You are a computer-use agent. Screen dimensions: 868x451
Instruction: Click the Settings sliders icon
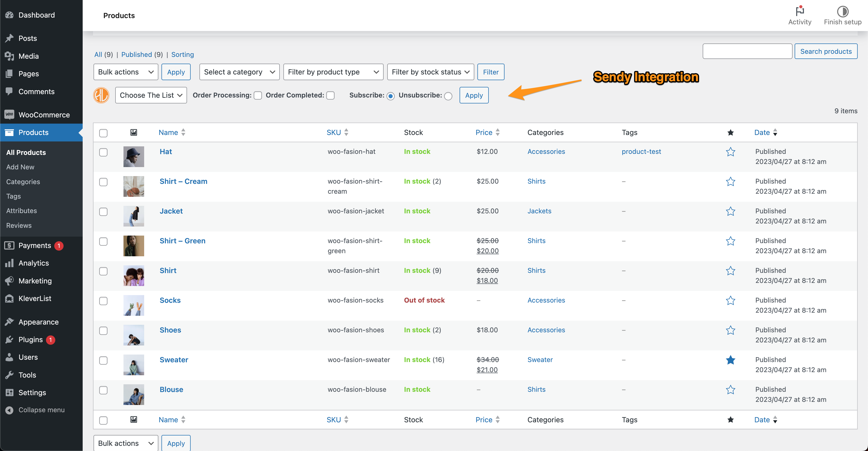point(10,393)
